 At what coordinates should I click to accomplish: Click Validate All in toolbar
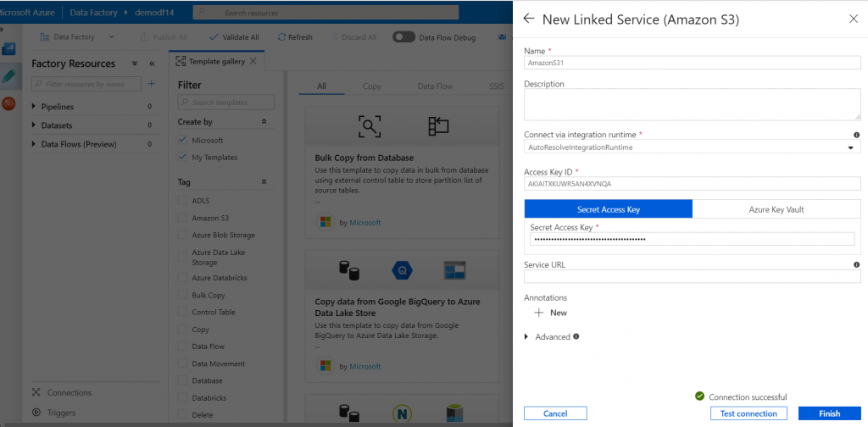[x=234, y=37]
